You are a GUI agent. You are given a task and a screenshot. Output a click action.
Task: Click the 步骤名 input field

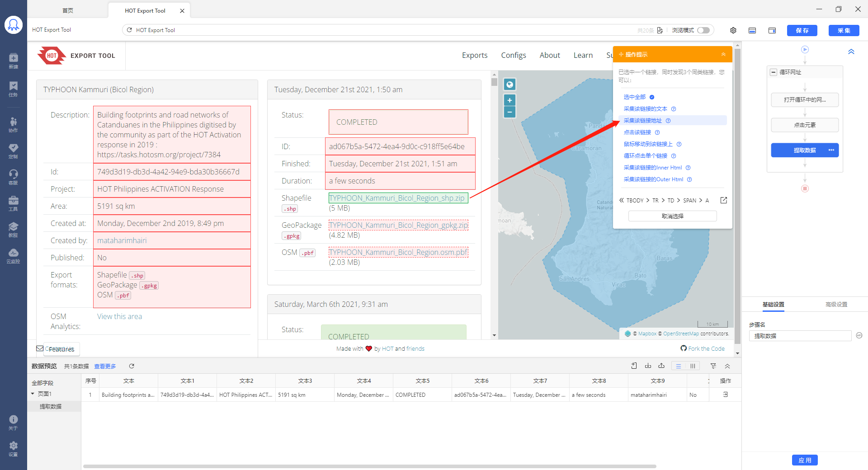coord(800,336)
